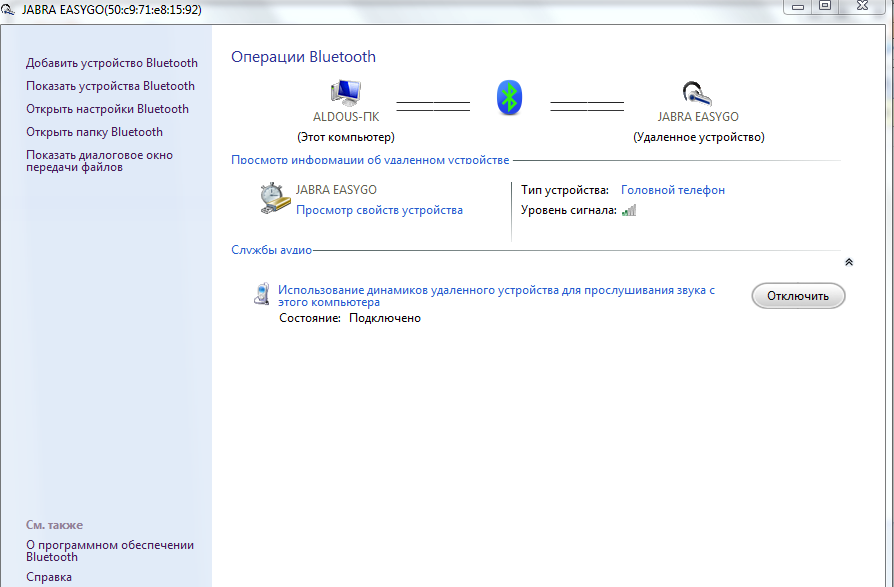Click the Головной телефон device type link
The width and height of the screenshot is (894, 587).
coord(673,190)
